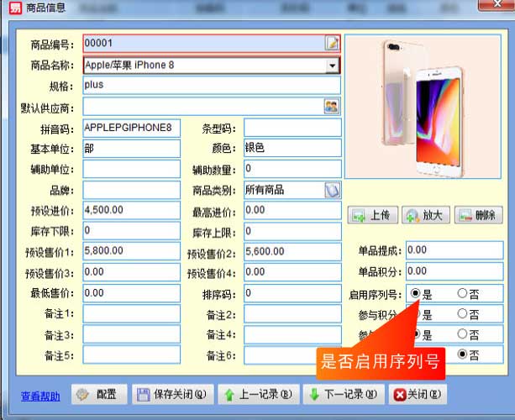Viewport: 515px width, 420px height.
Task: Click 删除 to remove the product image
Action: 479,215
